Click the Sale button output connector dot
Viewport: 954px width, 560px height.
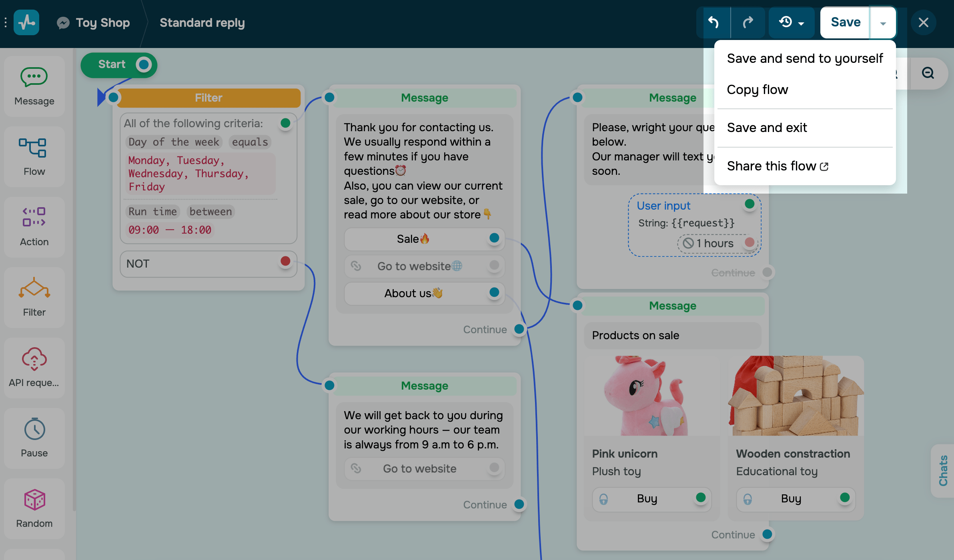click(x=494, y=238)
